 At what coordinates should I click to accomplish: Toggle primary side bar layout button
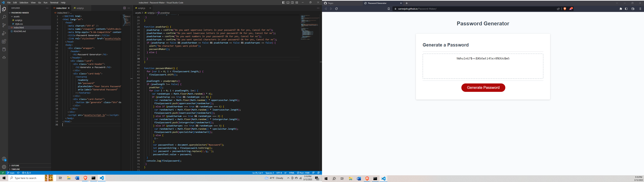point(283,3)
